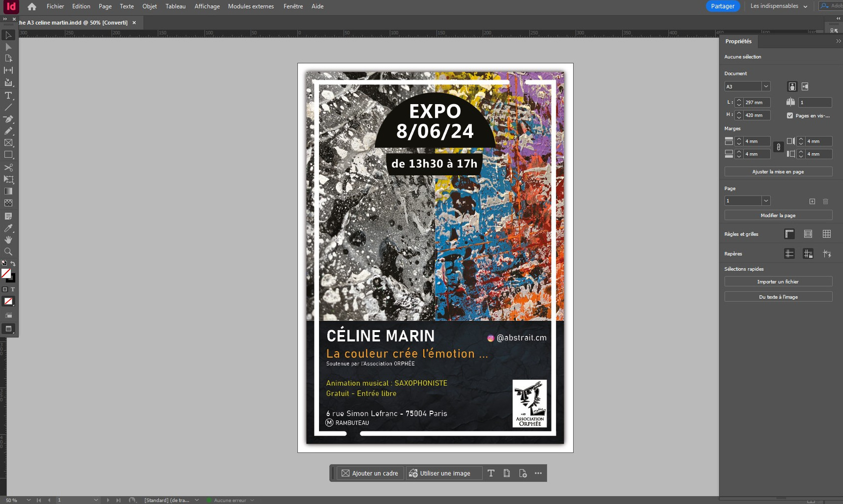Click the 'Ajuster la mise en page' button
The width and height of the screenshot is (843, 504).
tap(778, 171)
